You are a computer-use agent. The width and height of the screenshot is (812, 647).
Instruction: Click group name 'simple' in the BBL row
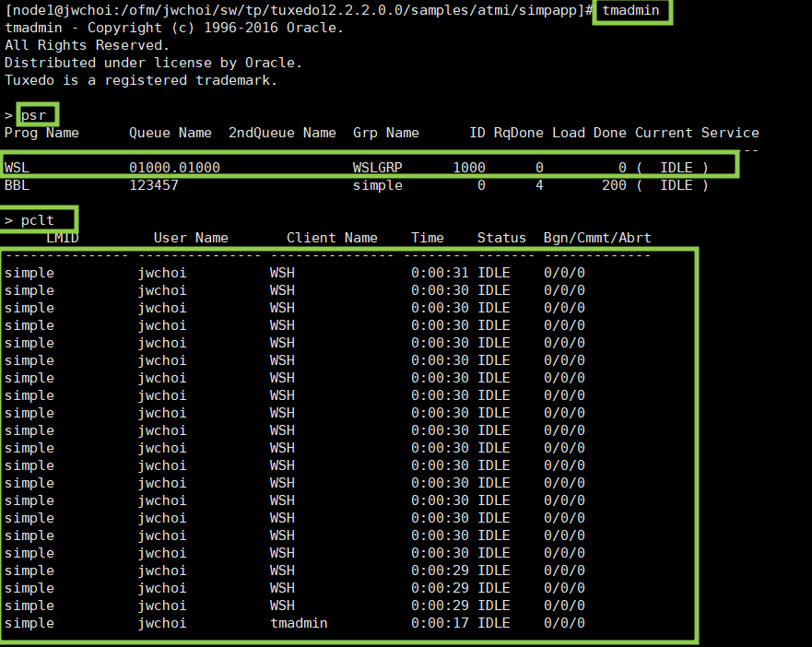[378, 185]
